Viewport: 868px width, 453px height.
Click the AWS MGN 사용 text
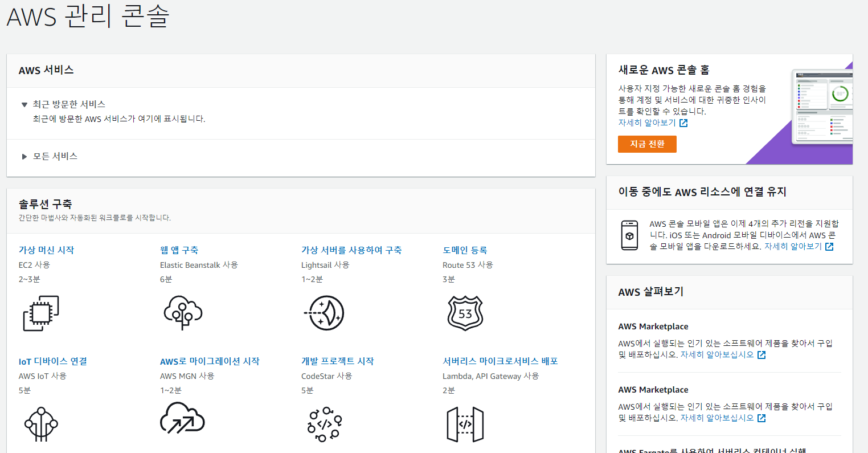pos(187,376)
